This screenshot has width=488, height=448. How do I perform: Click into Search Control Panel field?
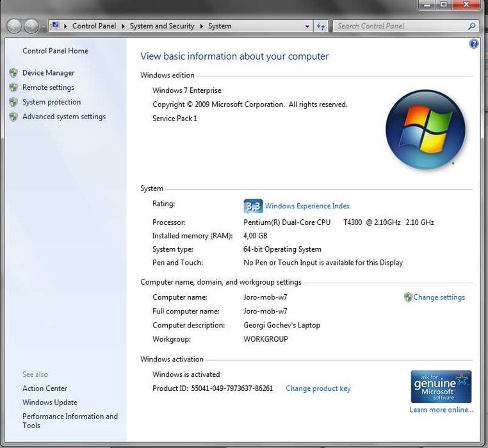(x=400, y=26)
